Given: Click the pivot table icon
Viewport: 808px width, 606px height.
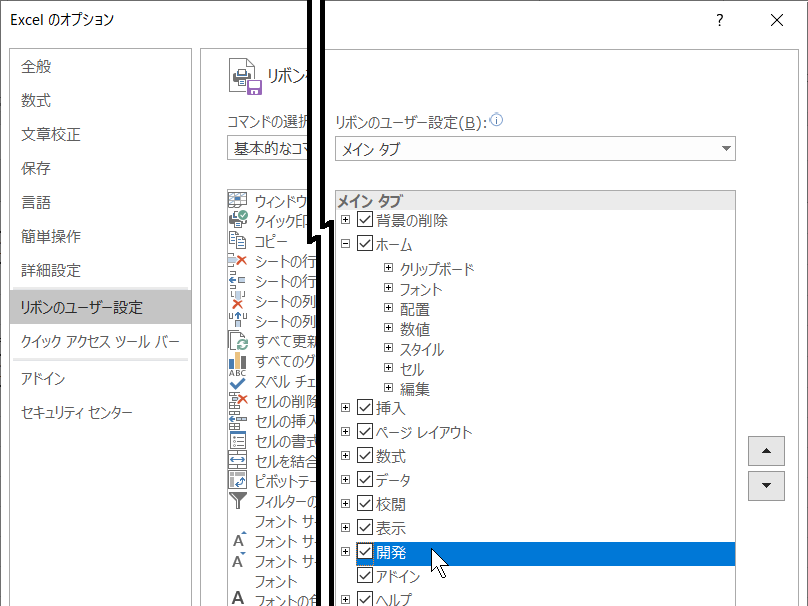Looking at the screenshot, I should tap(238, 480).
